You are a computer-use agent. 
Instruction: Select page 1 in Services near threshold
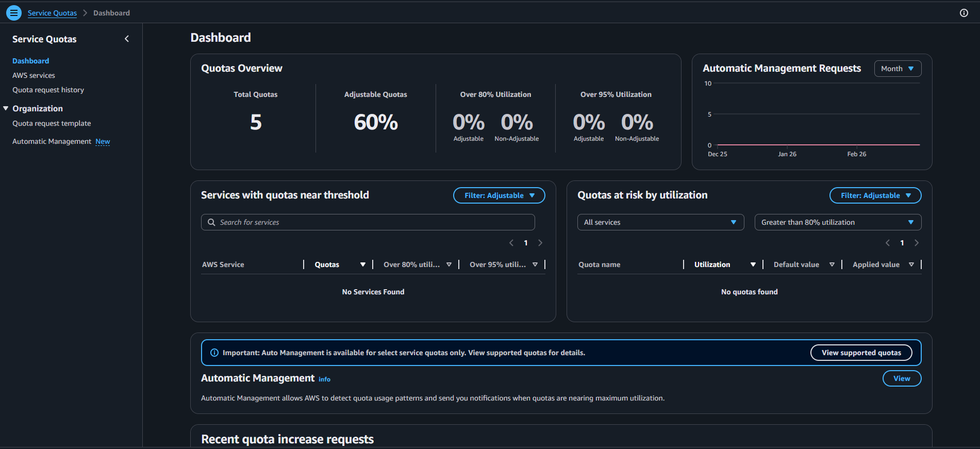pos(526,243)
